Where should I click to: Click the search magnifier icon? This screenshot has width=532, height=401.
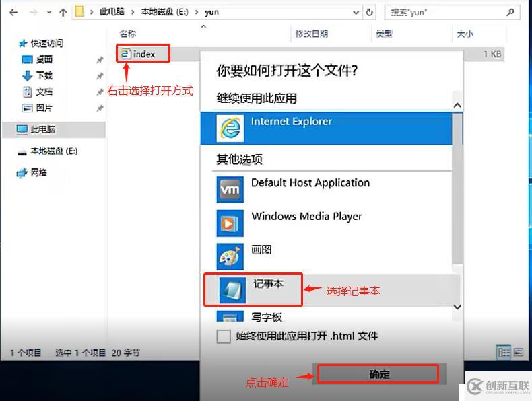510,13
